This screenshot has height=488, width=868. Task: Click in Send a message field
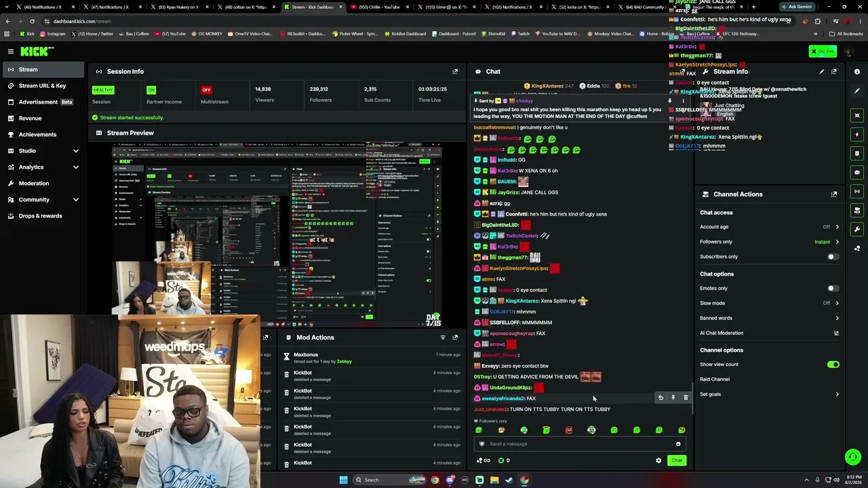[x=580, y=444]
